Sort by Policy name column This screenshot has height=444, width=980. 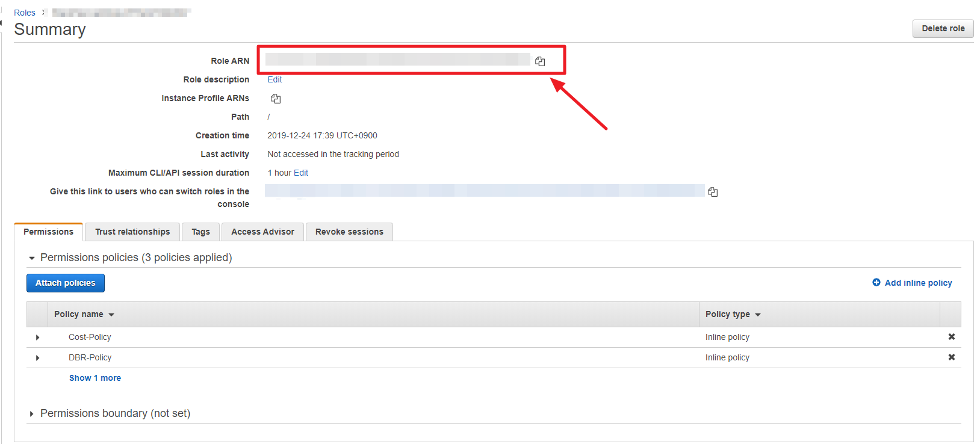(x=84, y=314)
